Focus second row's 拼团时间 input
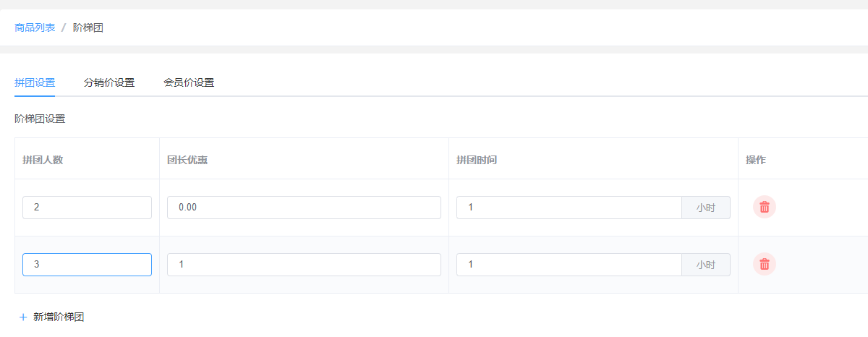 pyautogui.click(x=569, y=265)
